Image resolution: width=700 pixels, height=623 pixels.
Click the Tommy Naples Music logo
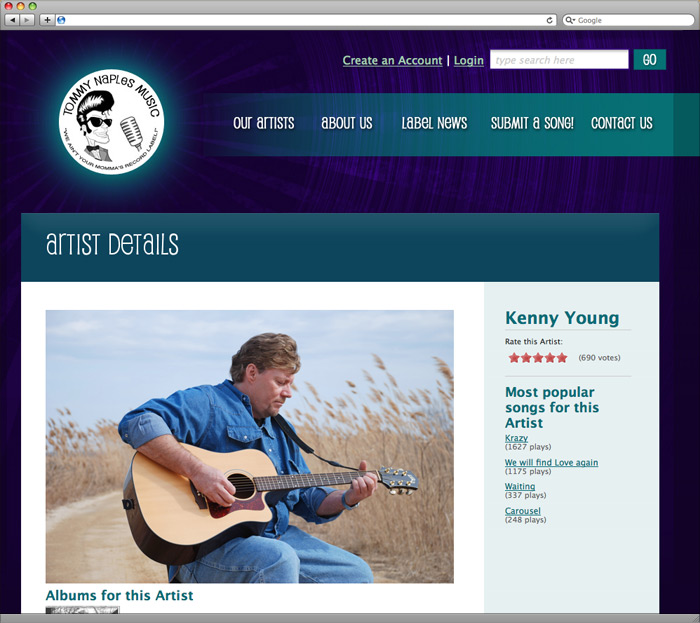[112, 121]
